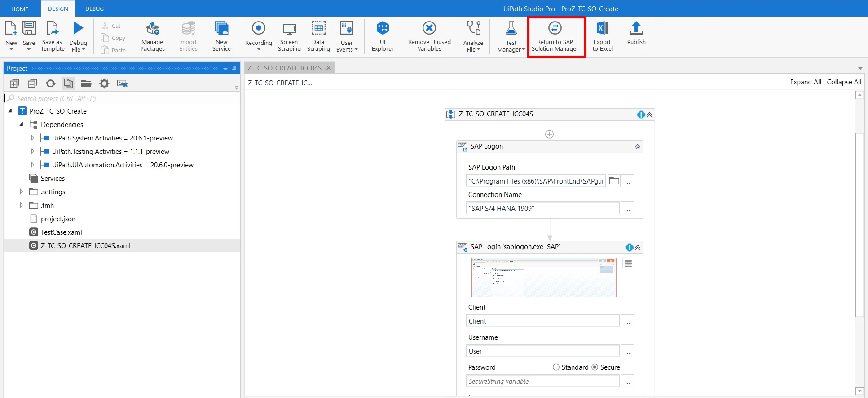868x398 pixels.
Task: Add a New Service
Action: tap(221, 36)
